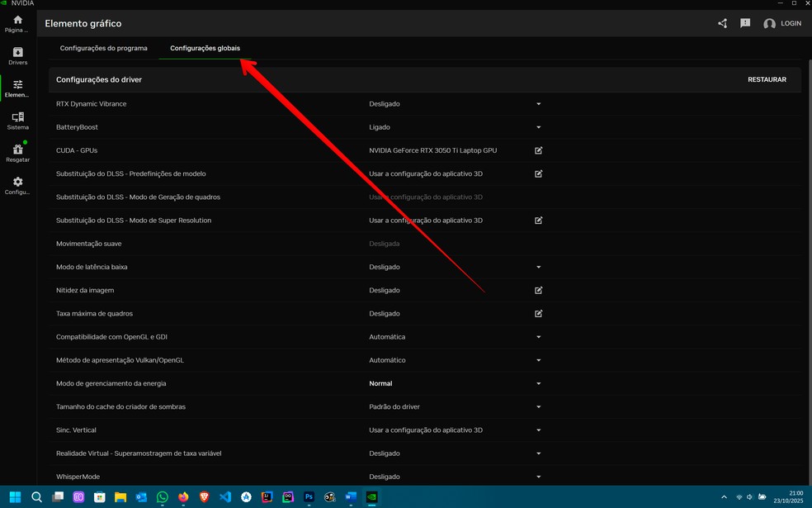Expand the Modo de latência baixa dropdown
This screenshot has height=508, width=812.
click(x=538, y=268)
